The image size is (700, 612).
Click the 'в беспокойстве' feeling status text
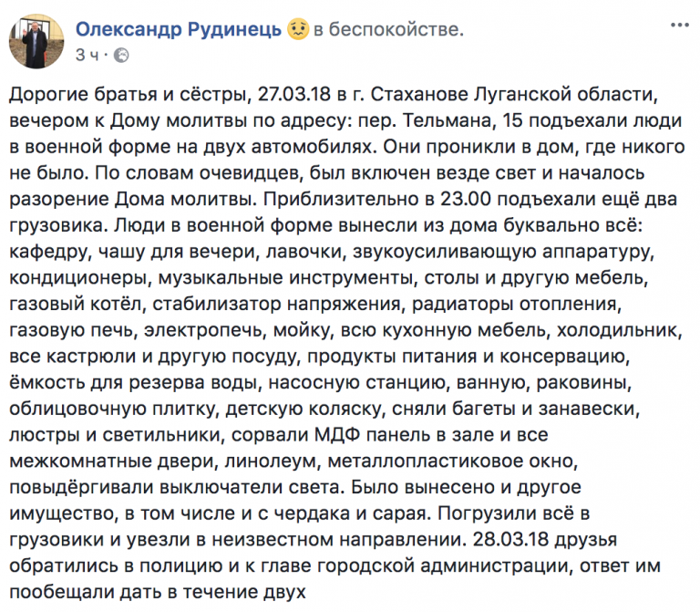pyautogui.click(x=388, y=29)
